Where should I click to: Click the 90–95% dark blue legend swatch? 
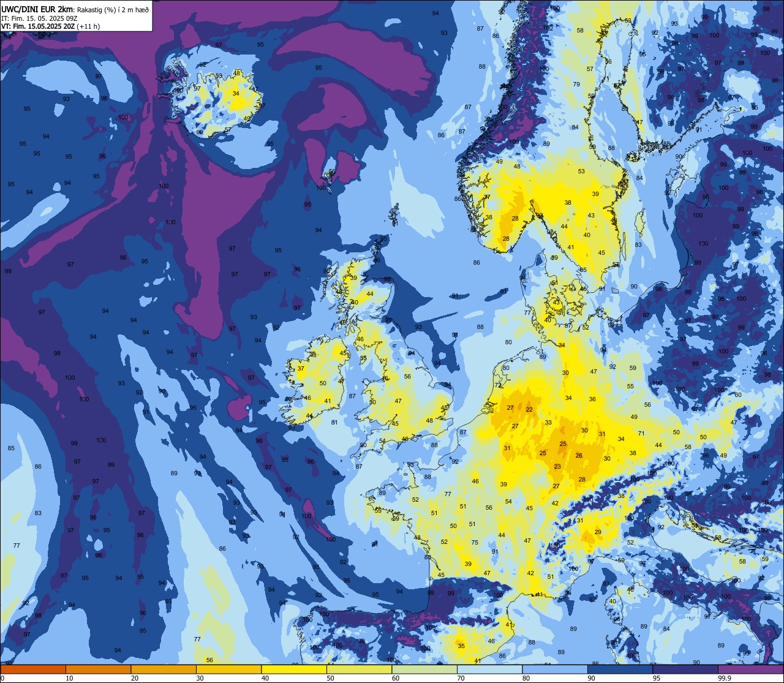(x=620, y=669)
